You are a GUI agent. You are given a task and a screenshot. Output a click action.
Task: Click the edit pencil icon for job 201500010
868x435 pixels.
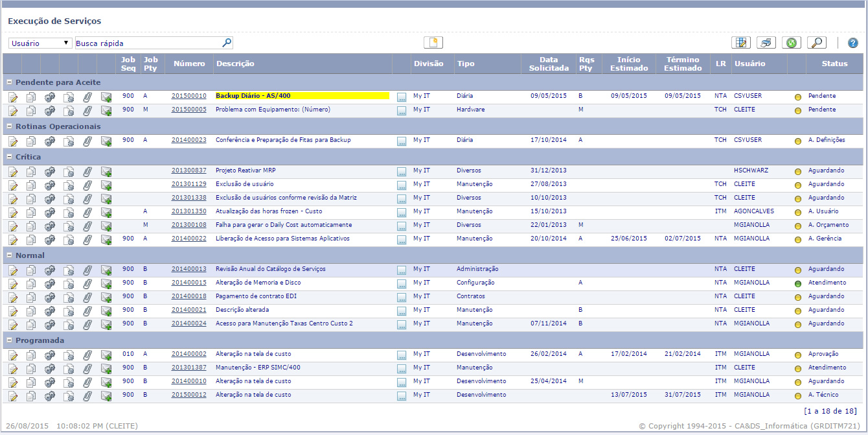click(x=12, y=97)
